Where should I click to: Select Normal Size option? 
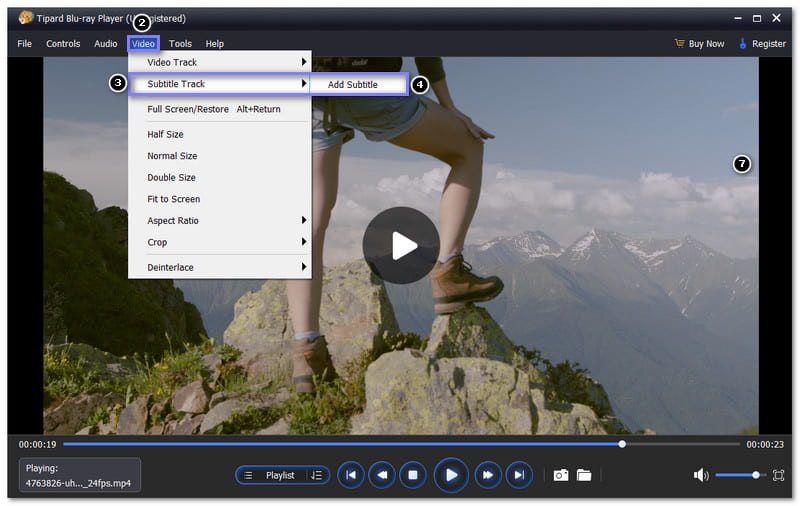click(219, 156)
